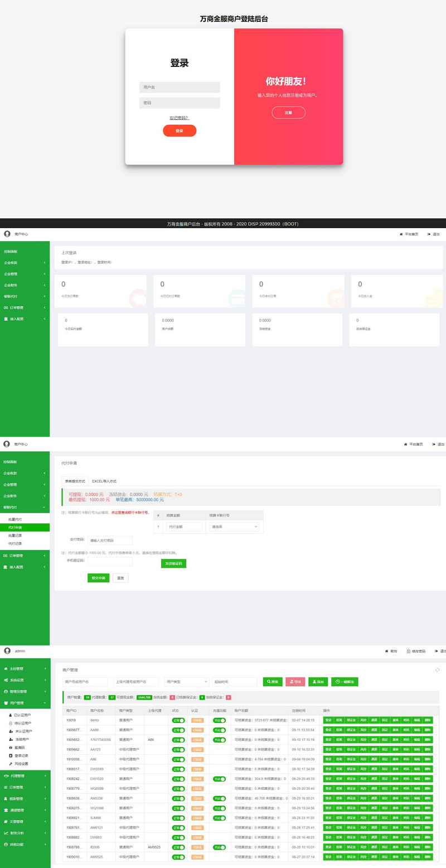Screen dimensions: 446x868
Task: Click 退出 logout icon on dashboard screen
Action: [429, 234]
